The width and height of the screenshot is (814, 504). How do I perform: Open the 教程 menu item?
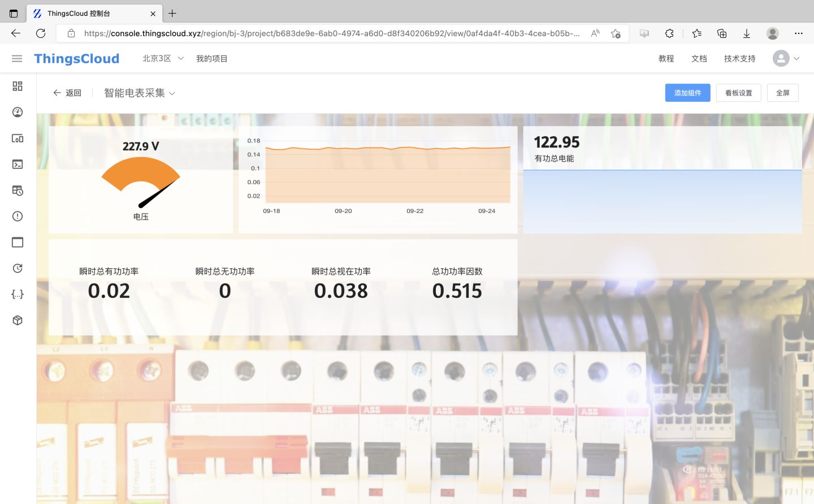(x=666, y=58)
